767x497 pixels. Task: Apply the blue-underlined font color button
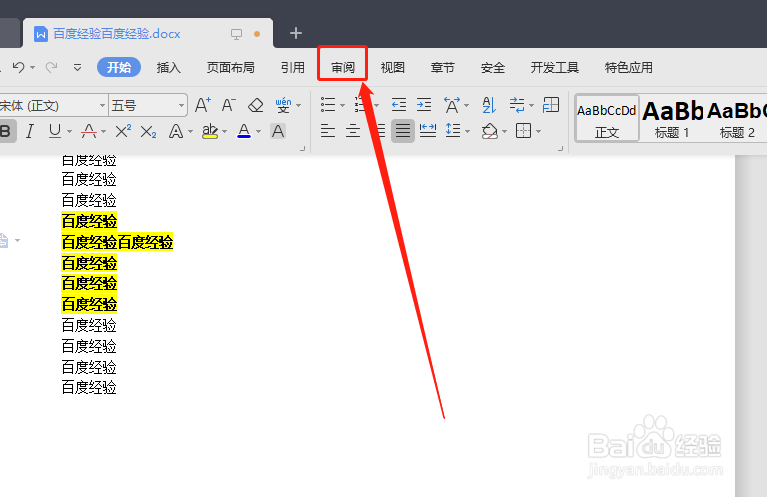coord(244,131)
